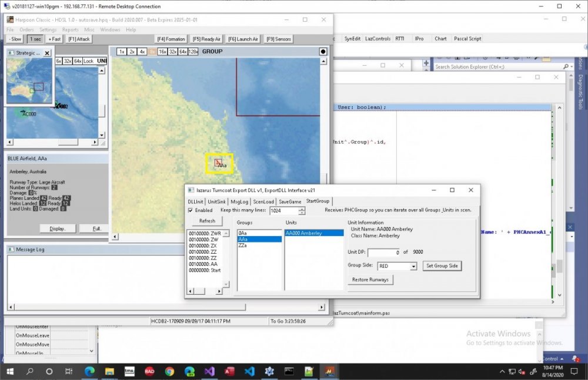The image size is (588, 380).
Task: Launch Google Chrome from the taskbar
Action: pyautogui.click(x=169, y=371)
